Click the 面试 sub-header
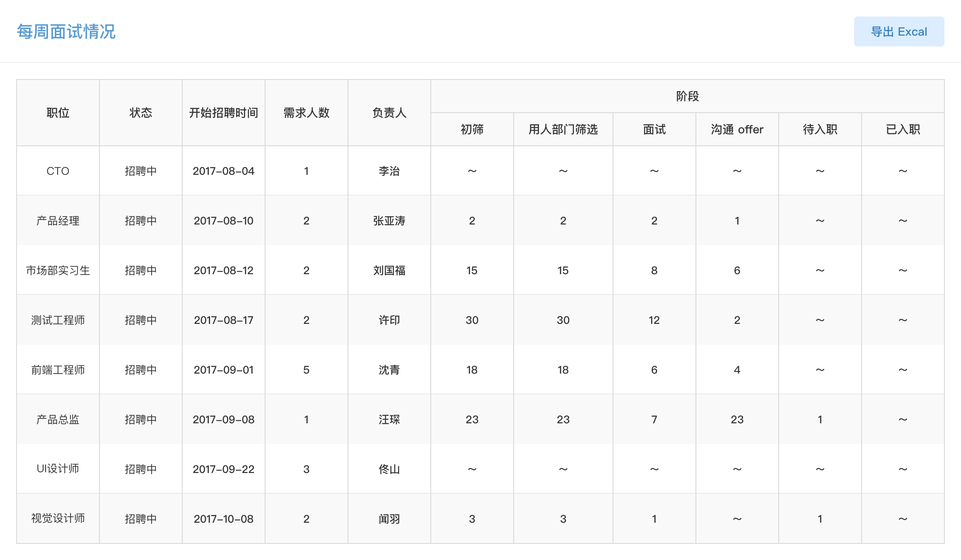961x560 pixels. coord(654,129)
